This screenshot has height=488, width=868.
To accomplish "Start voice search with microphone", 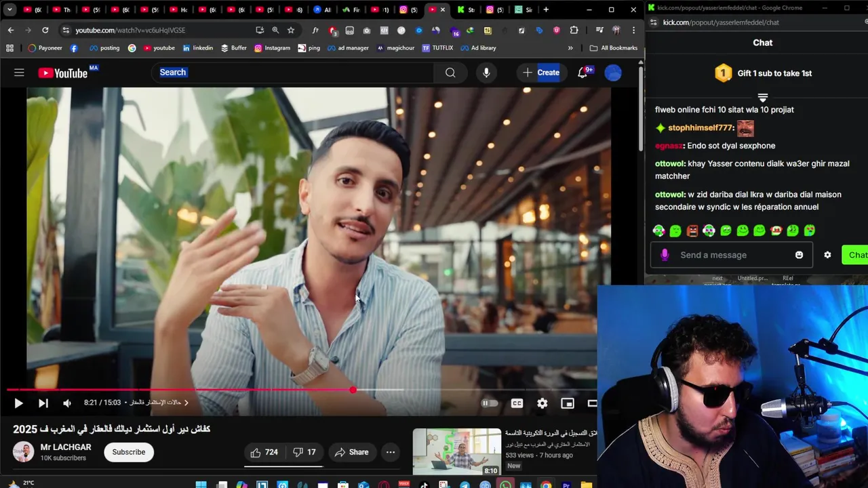I will tap(486, 73).
